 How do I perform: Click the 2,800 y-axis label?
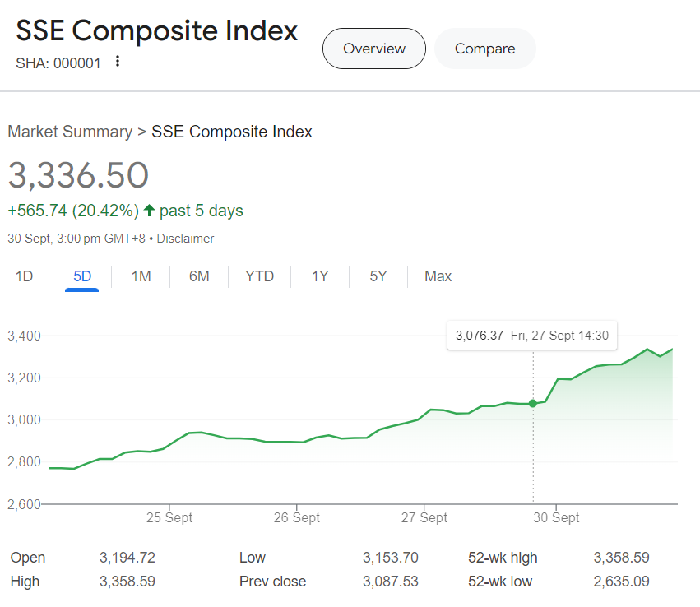point(24,461)
